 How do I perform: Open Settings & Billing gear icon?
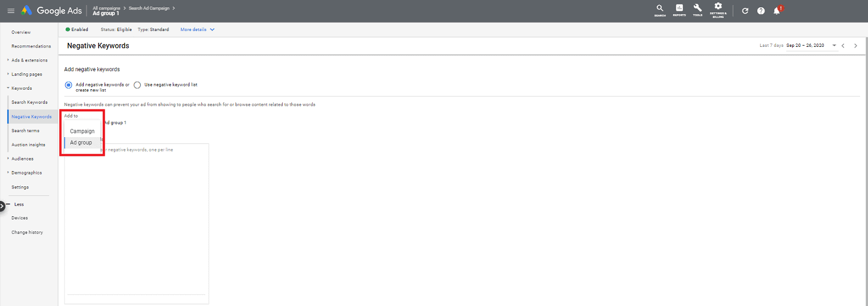(718, 9)
